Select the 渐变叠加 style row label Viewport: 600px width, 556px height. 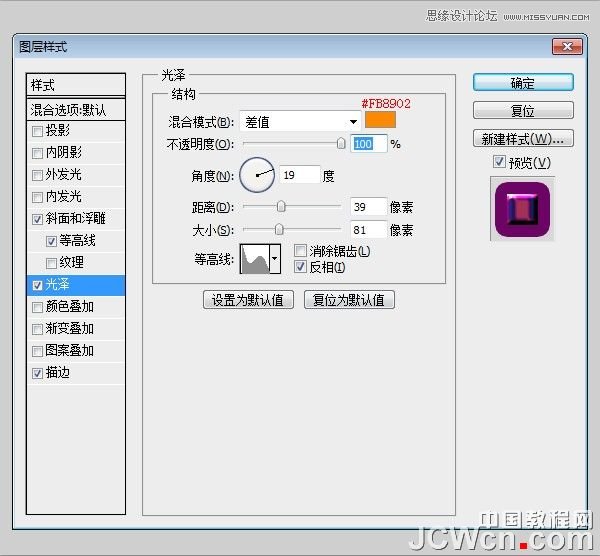click(x=69, y=328)
